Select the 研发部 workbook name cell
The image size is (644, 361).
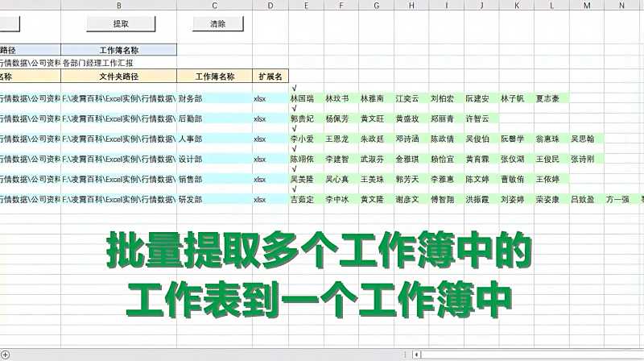tap(214, 199)
